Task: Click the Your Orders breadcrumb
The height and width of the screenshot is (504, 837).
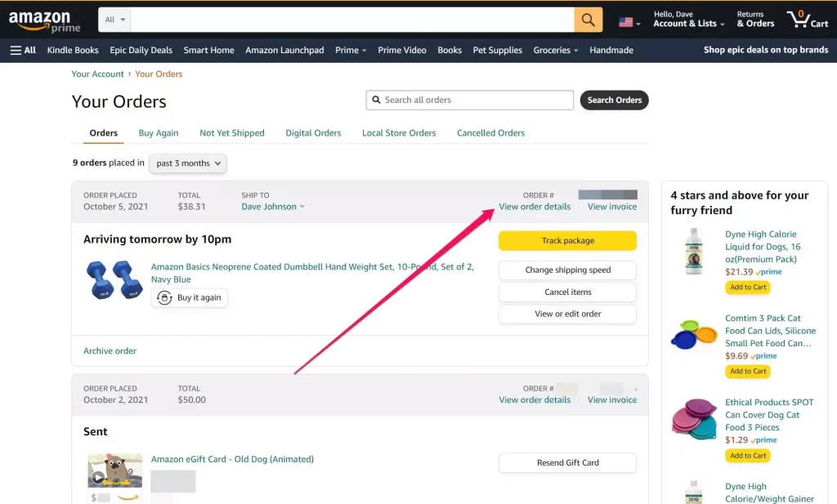Action: click(x=159, y=74)
